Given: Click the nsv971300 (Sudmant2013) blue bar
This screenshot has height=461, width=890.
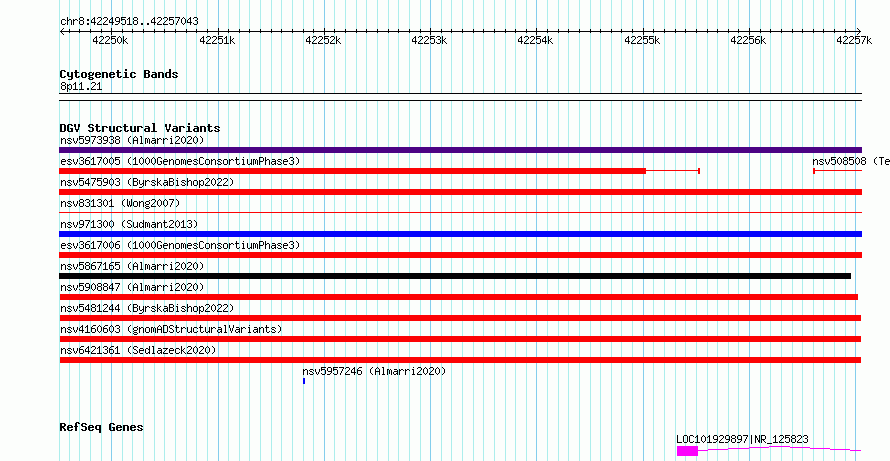Looking at the screenshot, I should point(460,234).
